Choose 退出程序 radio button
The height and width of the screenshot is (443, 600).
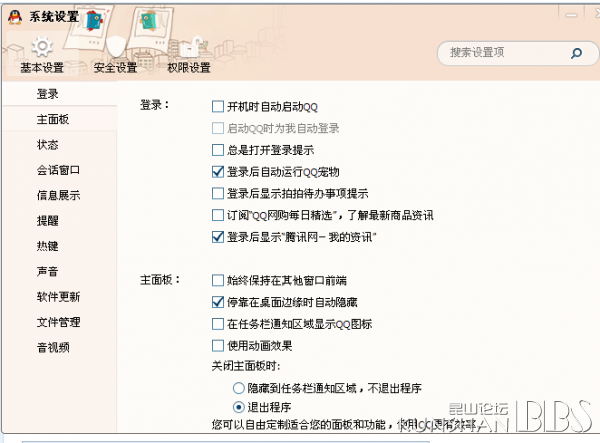click(x=239, y=407)
